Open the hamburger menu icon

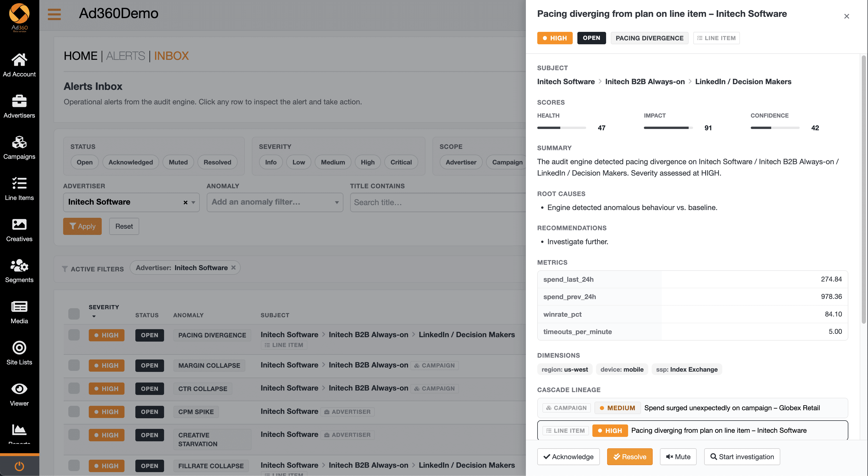[54, 14]
